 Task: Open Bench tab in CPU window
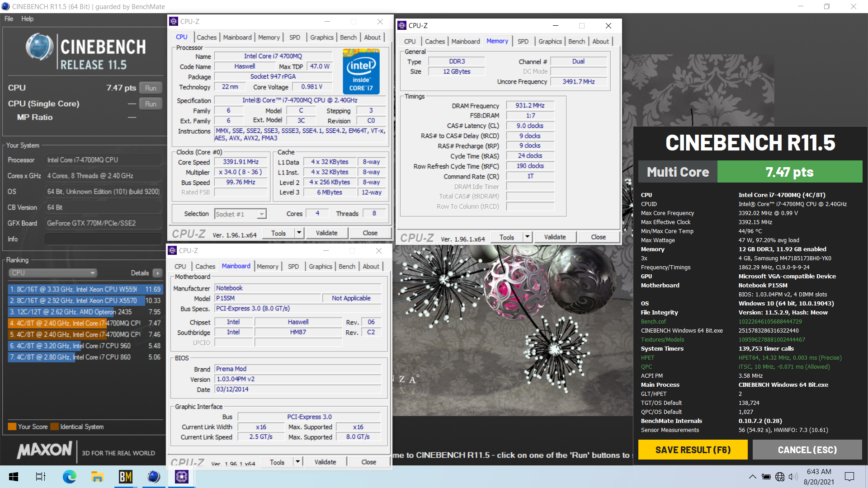348,38
